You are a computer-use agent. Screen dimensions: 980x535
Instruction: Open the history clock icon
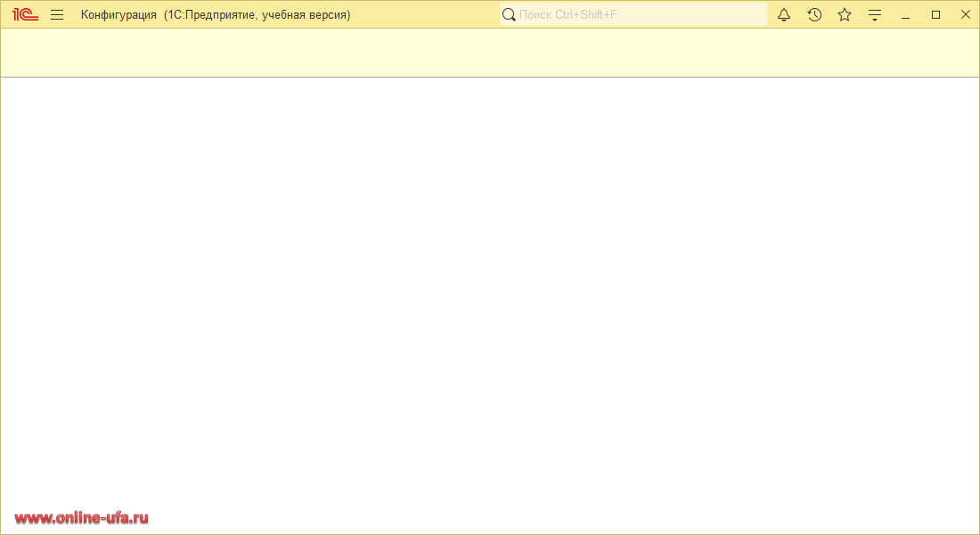click(814, 14)
